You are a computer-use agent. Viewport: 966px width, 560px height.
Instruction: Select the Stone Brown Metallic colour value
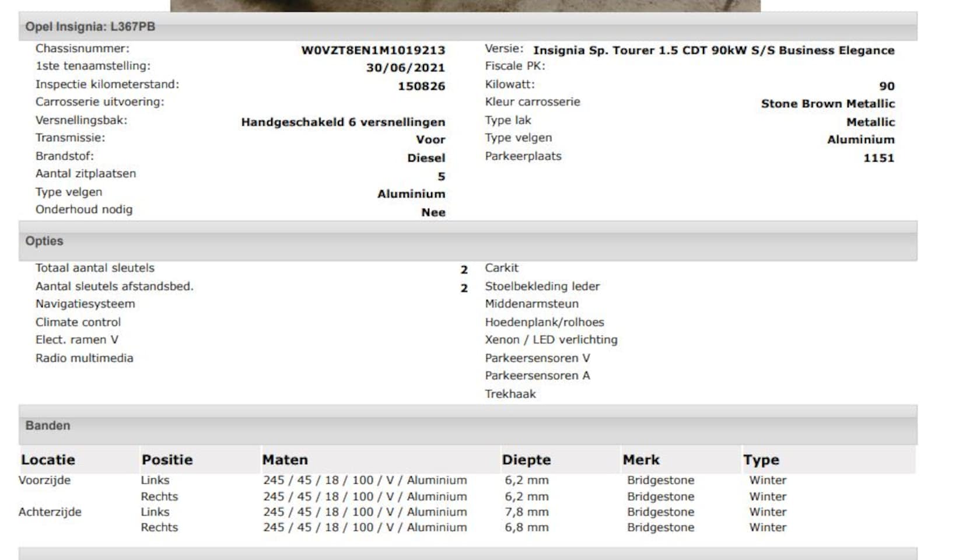827,104
